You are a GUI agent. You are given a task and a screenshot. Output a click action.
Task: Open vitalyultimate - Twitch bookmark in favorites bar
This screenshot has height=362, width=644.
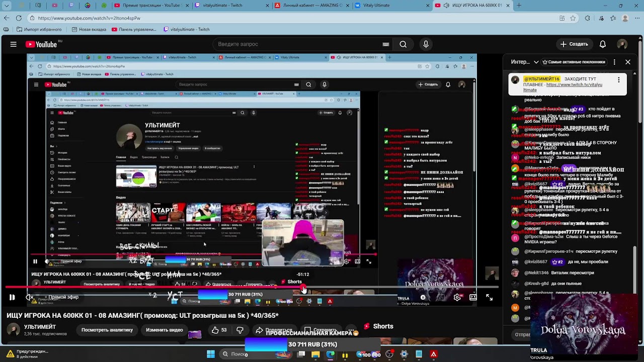(187, 29)
